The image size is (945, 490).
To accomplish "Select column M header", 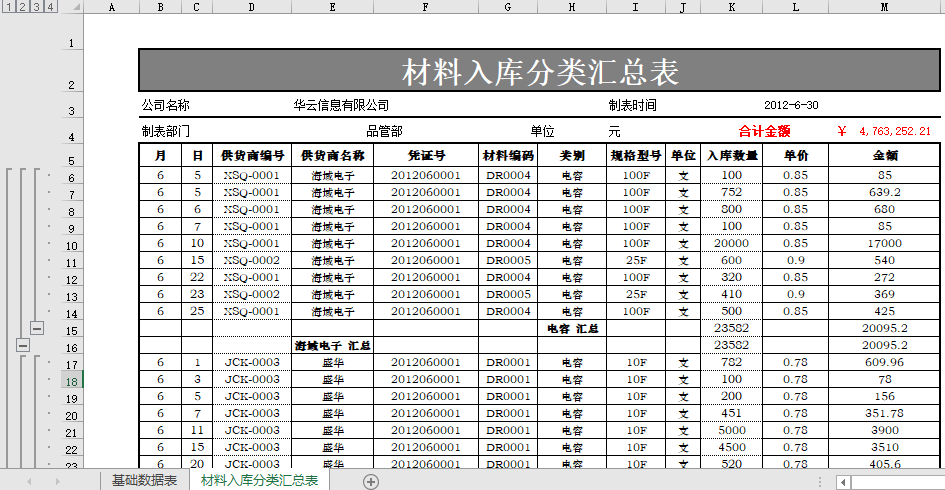I will [x=884, y=7].
